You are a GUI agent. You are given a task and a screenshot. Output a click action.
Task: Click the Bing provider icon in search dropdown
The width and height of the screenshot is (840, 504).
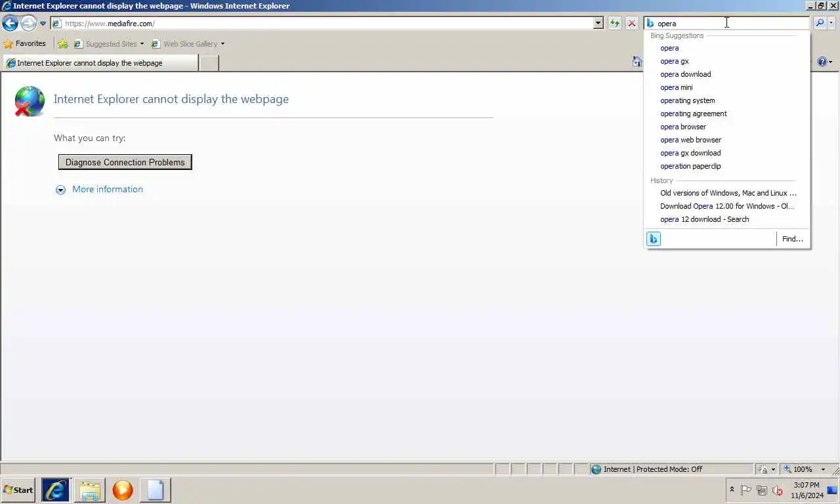click(x=654, y=239)
